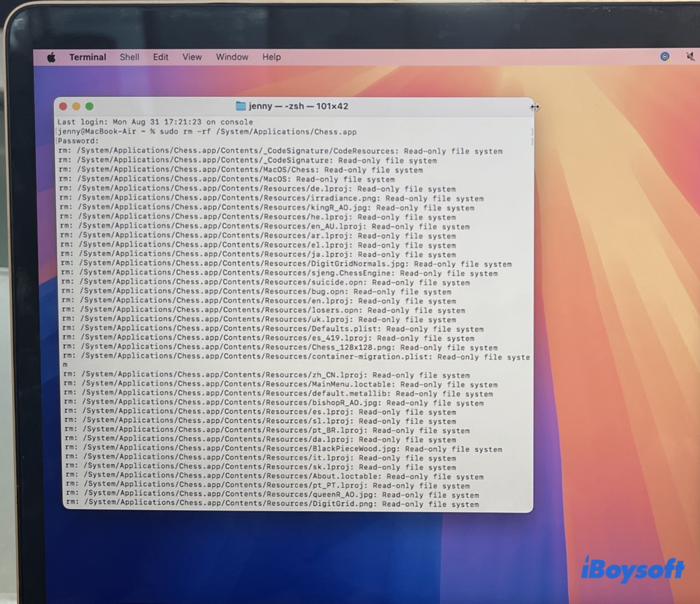Click the line with 'pt_PT.lproj'
Screen dimensions: 700x604
click(267, 486)
